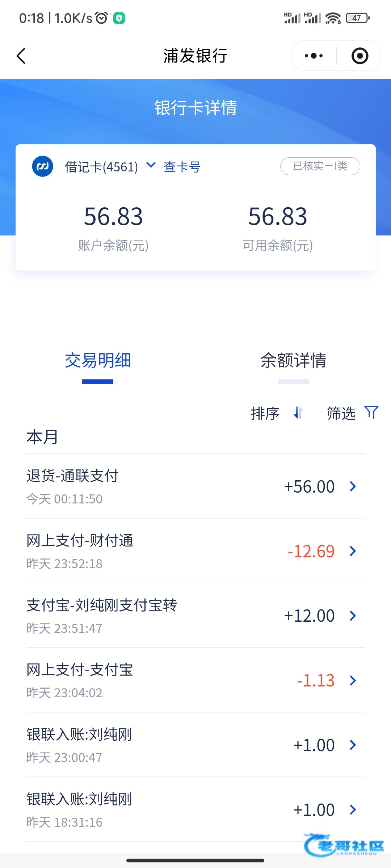Open the 退货-通联支付 transaction row
391x868 pixels.
[x=145, y=486]
